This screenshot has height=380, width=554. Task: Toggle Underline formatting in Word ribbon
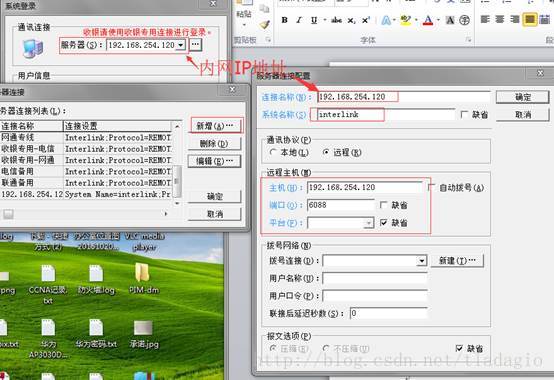pyautogui.click(x=314, y=20)
